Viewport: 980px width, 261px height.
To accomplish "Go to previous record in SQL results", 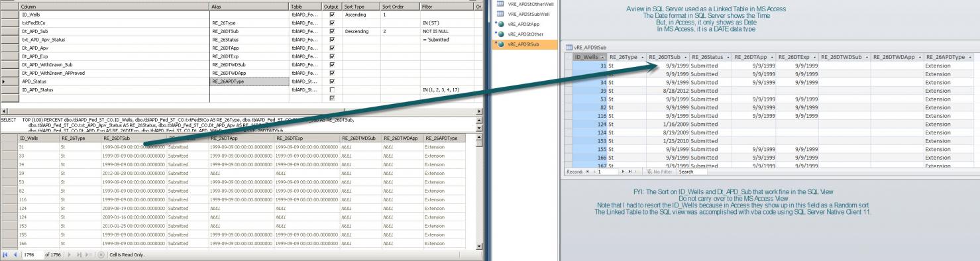I will [x=15, y=254].
